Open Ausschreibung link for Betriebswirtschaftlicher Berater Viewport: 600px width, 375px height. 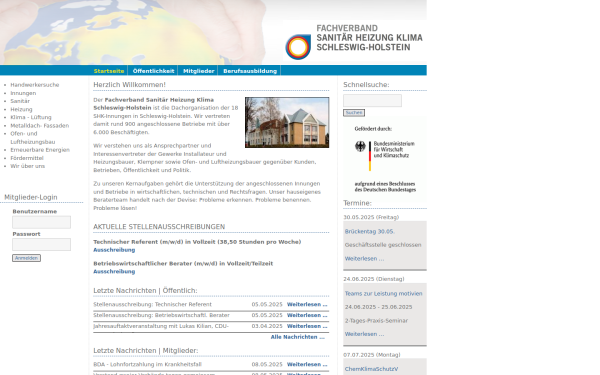click(114, 272)
